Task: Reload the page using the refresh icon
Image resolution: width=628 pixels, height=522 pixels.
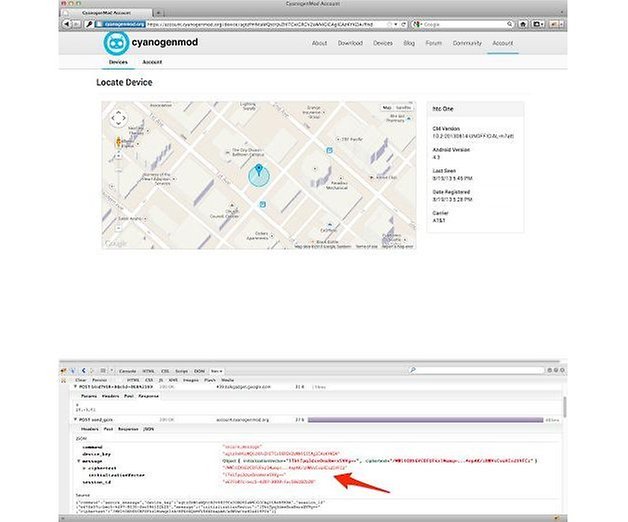Action: click(404, 24)
